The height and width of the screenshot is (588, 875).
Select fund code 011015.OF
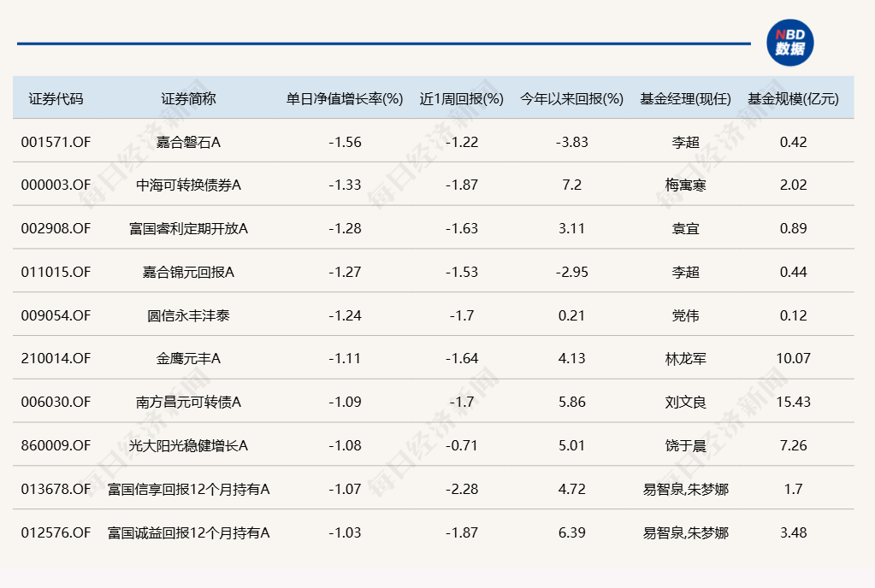click(x=56, y=272)
